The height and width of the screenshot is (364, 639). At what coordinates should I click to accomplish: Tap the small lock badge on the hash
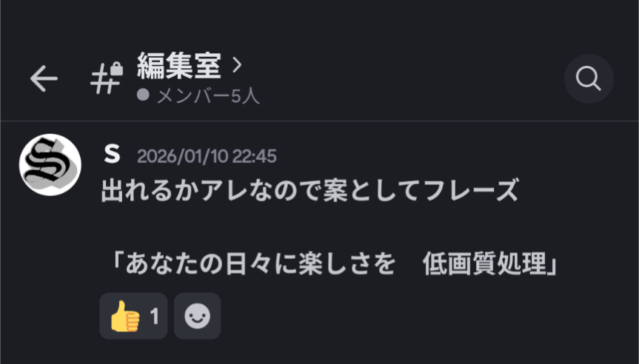click(x=116, y=68)
